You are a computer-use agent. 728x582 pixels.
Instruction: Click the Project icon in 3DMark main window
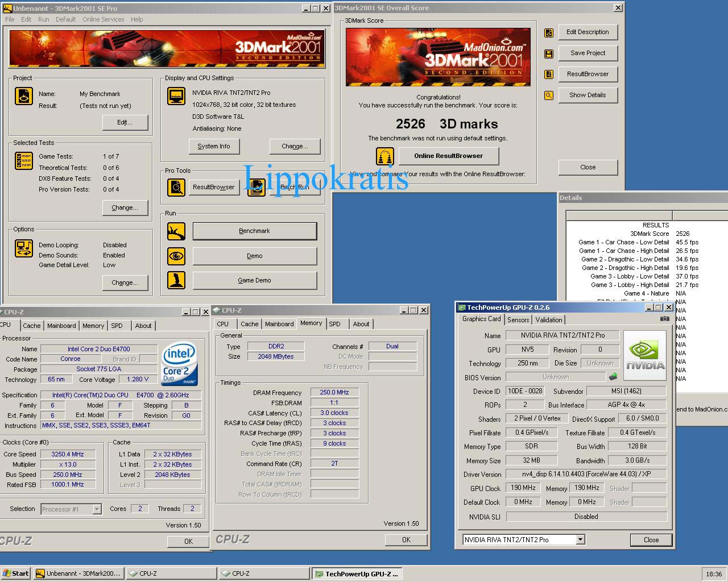tap(24, 96)
